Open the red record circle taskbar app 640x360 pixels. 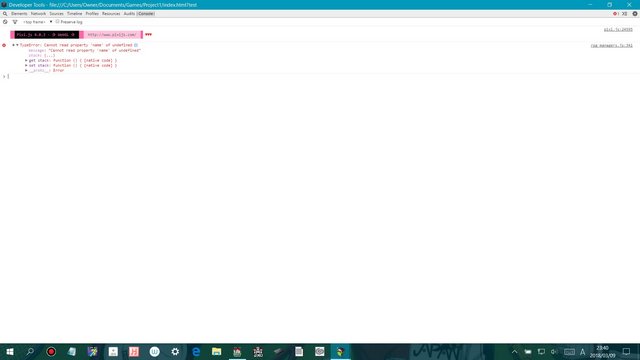pos(51,351)
